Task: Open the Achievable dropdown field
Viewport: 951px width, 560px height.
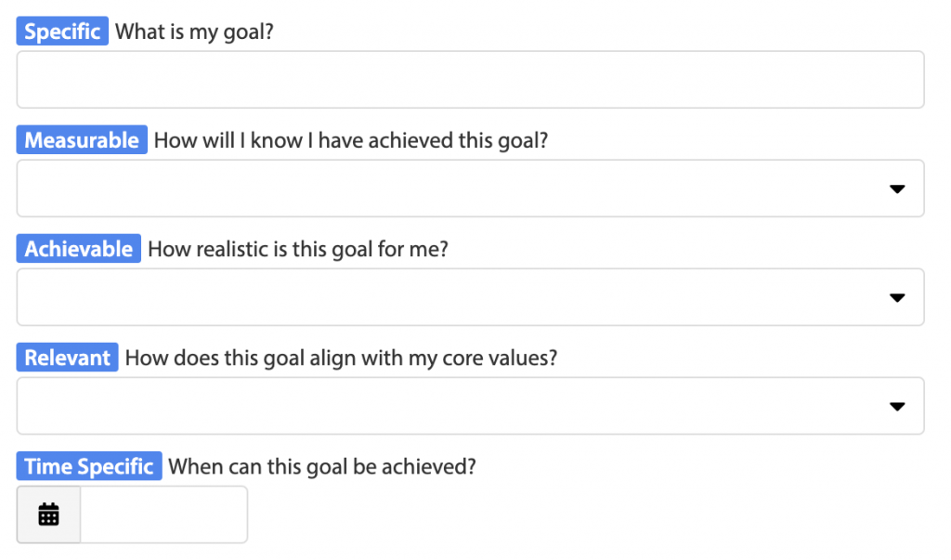Action: click(x=470, y=296)
